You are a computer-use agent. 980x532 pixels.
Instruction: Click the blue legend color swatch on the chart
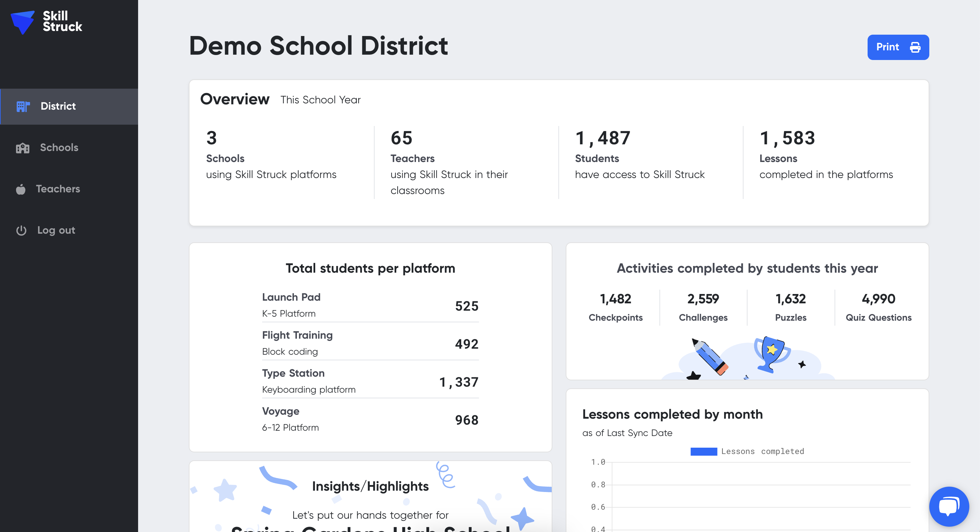[704, 451]
